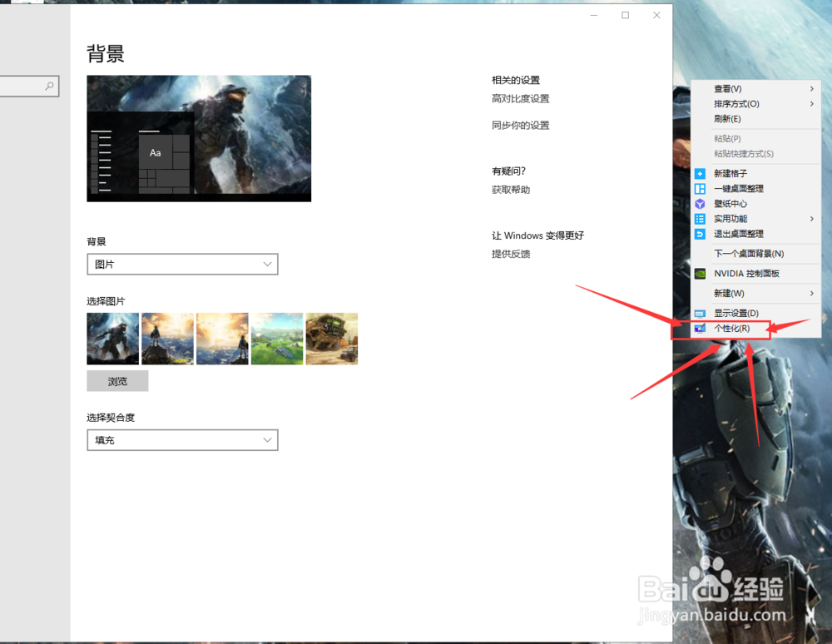Open the 高对比度设置 link
This screenshot has height=644, width=832.
pyautogui.click(x=521, y=99)
